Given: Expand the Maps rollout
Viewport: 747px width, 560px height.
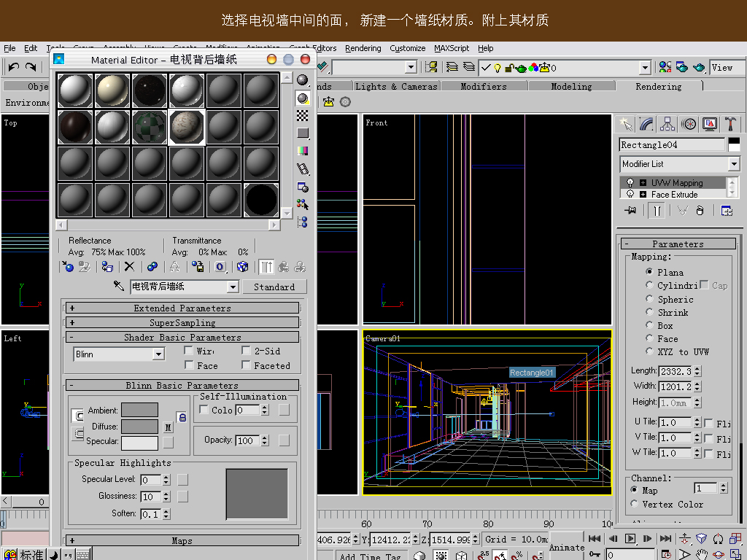Looking at the screenshot, I should point(182,540).
